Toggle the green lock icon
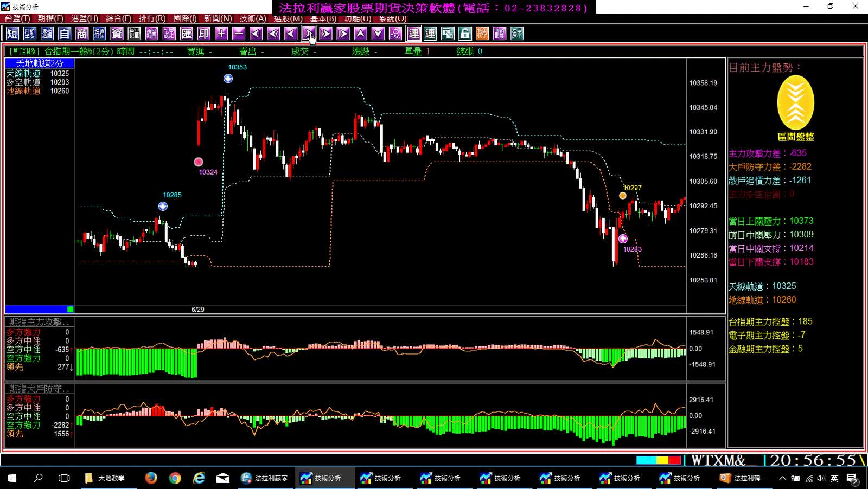This screenshot has width=868, height=489. coord(465,34)
